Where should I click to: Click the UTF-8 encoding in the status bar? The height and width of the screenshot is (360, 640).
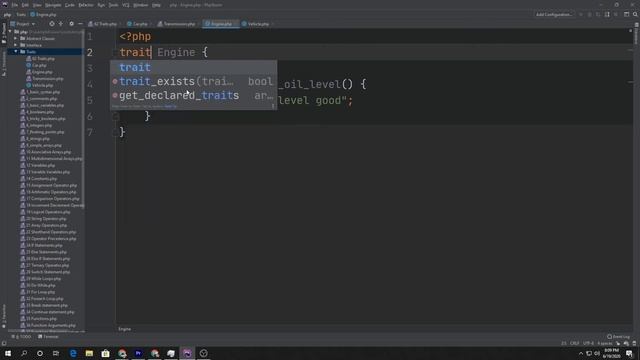click(x=588, y=343)
